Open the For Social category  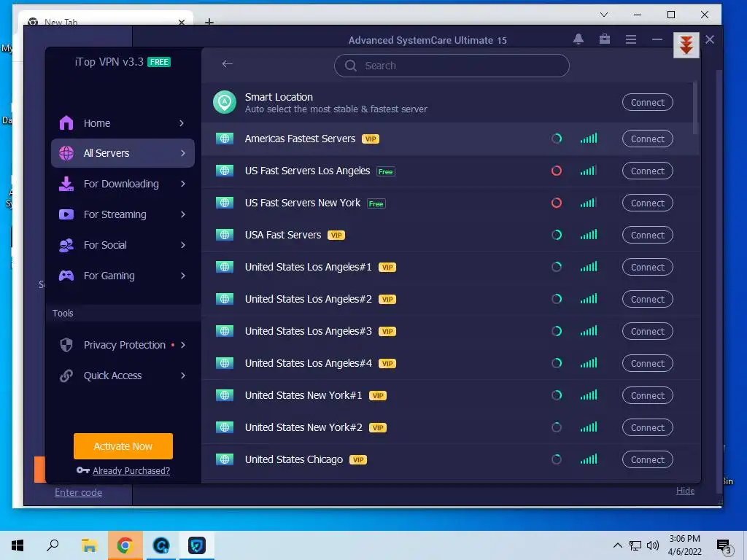point(123,245)
